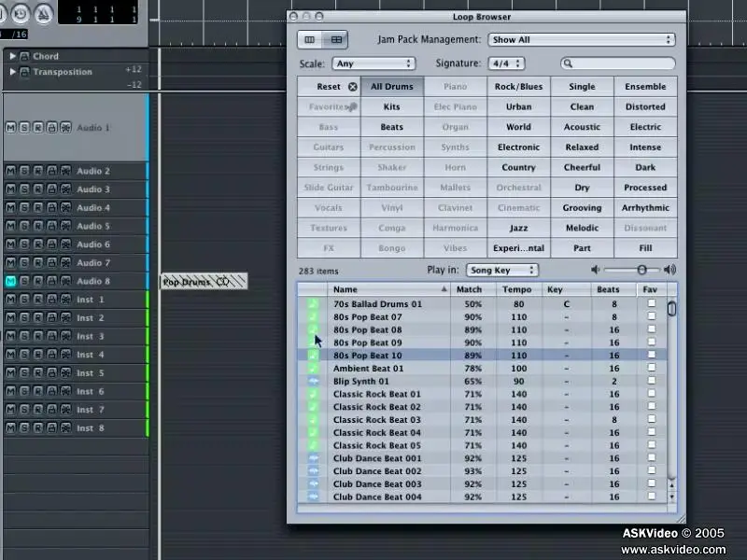Open the Signature dropdown

coord(506,63)
